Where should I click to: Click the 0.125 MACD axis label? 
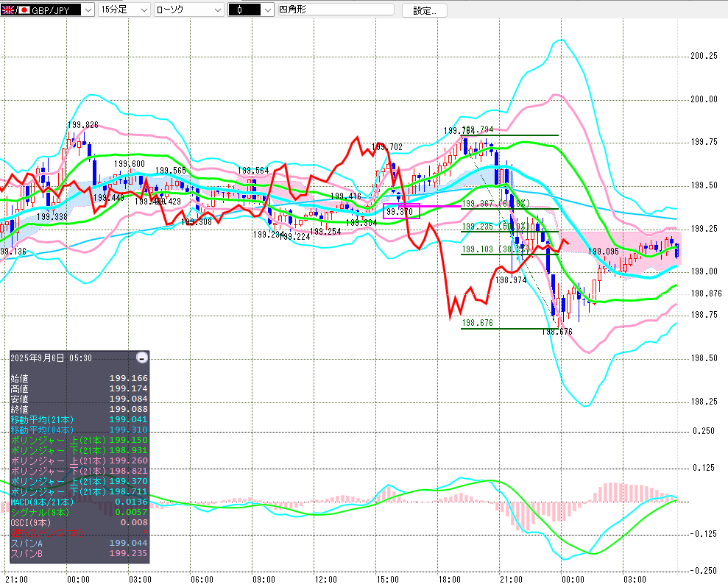(704, 468)
